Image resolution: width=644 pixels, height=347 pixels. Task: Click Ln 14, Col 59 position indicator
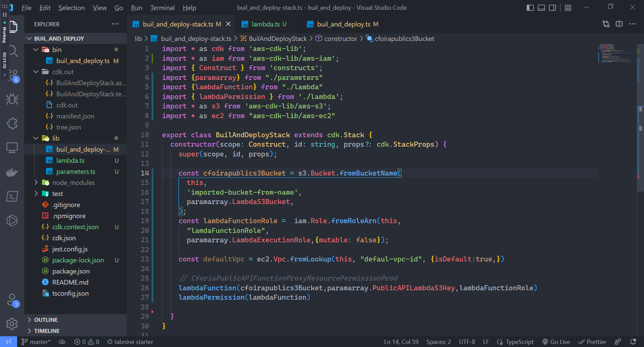click(401, 342)
